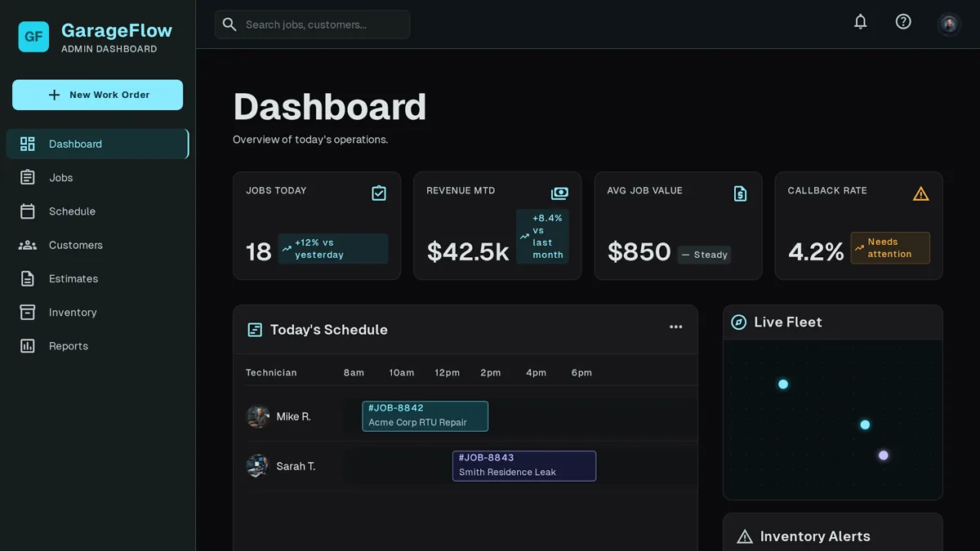Image resolution: width=980 pixels, height=551 pixels.
Task: Open job #JOB-8843 Smith Residence Leak
Action: click(524, 465)
